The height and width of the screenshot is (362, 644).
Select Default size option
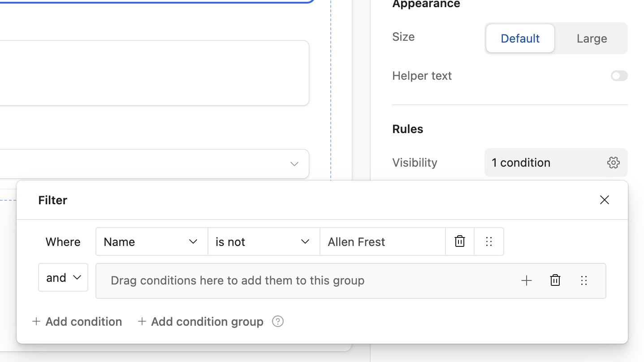pos(520,39)
